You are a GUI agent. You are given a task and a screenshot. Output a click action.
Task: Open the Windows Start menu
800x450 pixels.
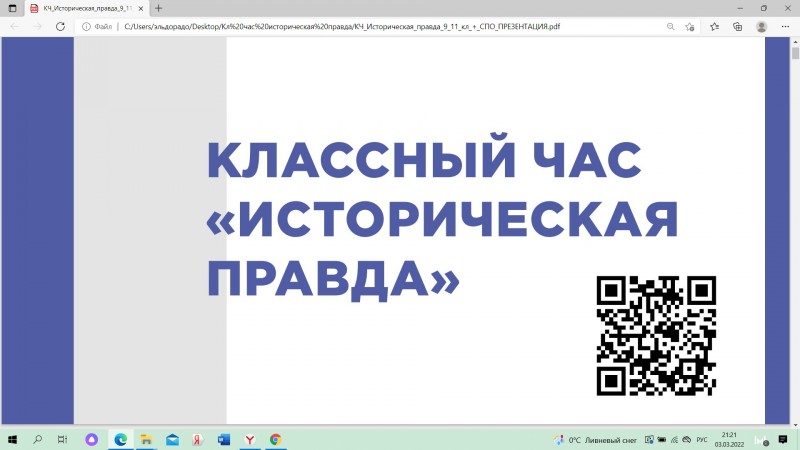12,439
